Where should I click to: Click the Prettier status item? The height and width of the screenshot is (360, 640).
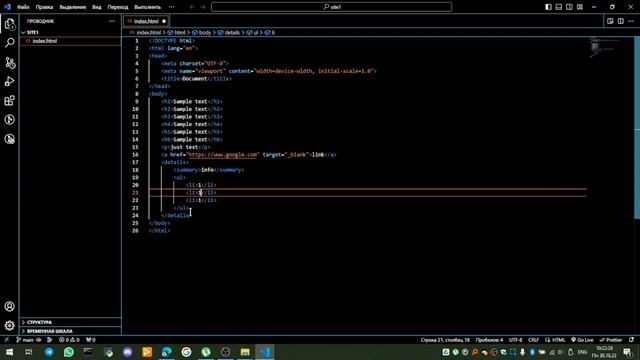pyautogui.click(x=611, y=340)
